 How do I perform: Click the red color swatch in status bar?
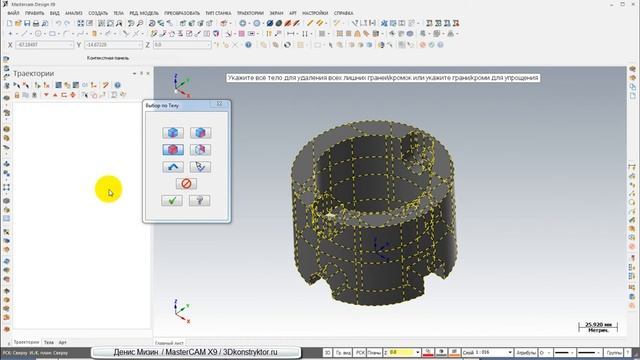(x=428, y=352)
